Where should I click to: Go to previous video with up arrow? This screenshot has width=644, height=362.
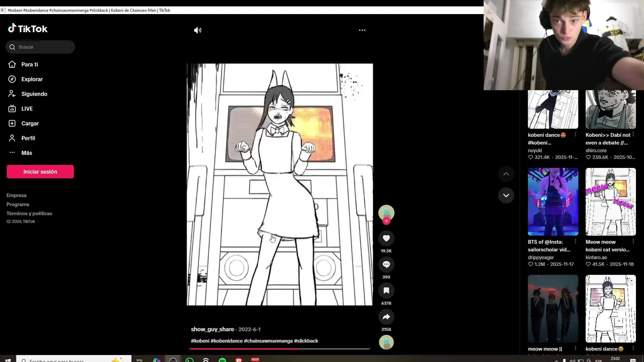(506, 174)
